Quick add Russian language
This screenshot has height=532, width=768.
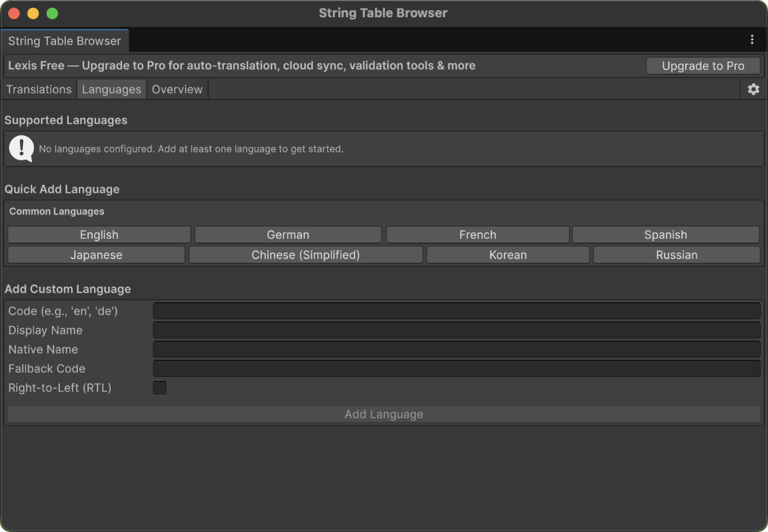(675, 255)
